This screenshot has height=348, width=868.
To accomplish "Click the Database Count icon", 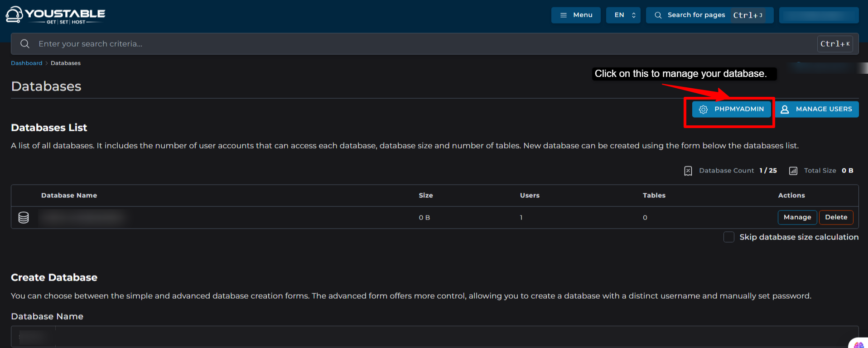I will [688, 171].
